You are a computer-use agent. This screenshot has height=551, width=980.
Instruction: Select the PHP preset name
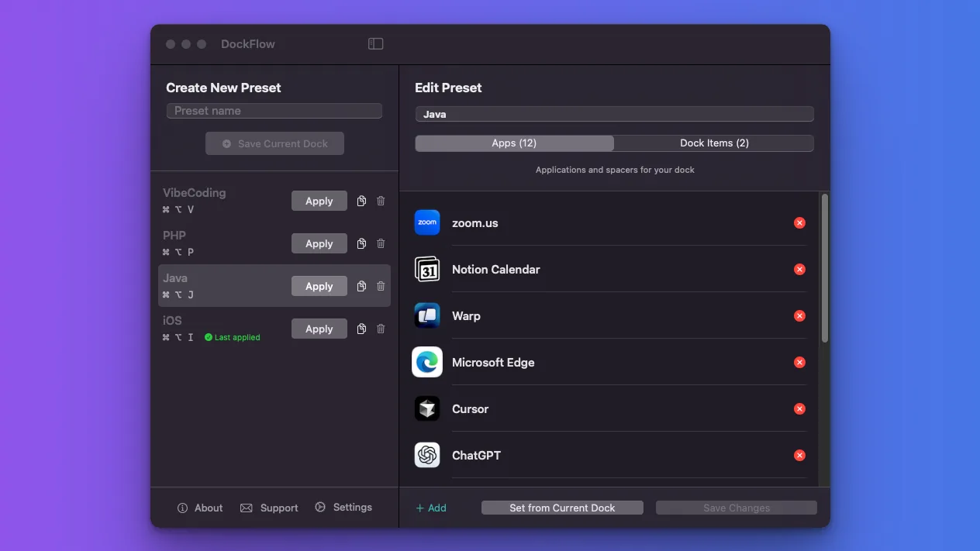[x=174, y=236]
